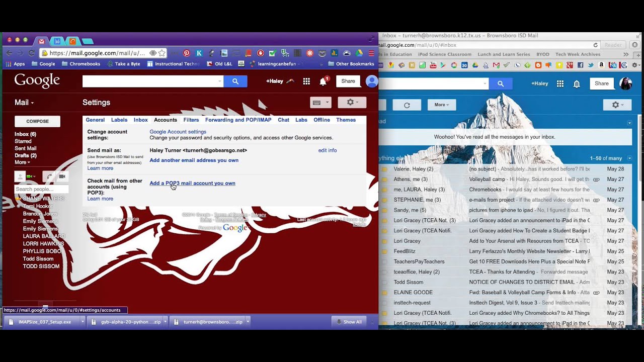The width and height of the screenshot is (644, 362).
Task: Open the Google Account settings link
Action: [x=178, y=132]
